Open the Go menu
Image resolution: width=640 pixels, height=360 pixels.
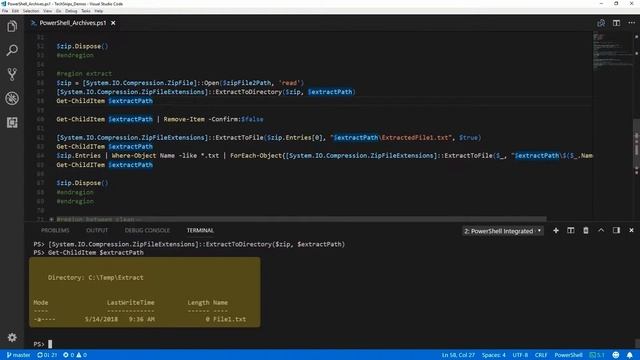point(58,11)
